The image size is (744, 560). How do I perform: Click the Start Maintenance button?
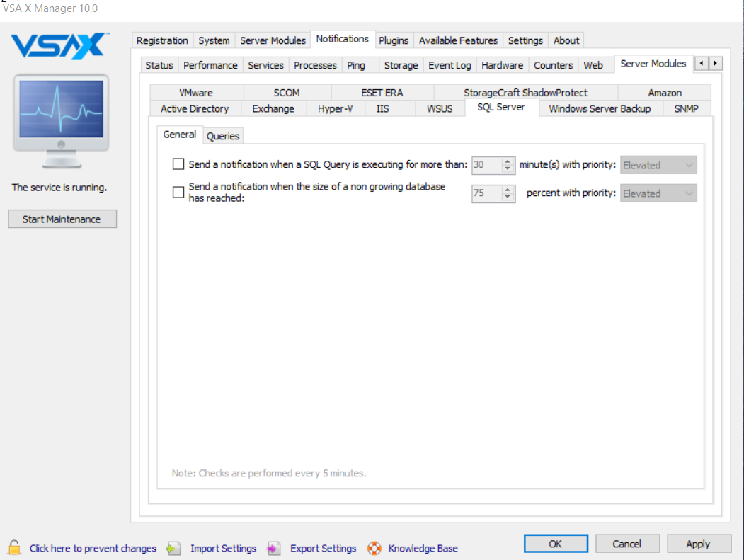(62, 219)
